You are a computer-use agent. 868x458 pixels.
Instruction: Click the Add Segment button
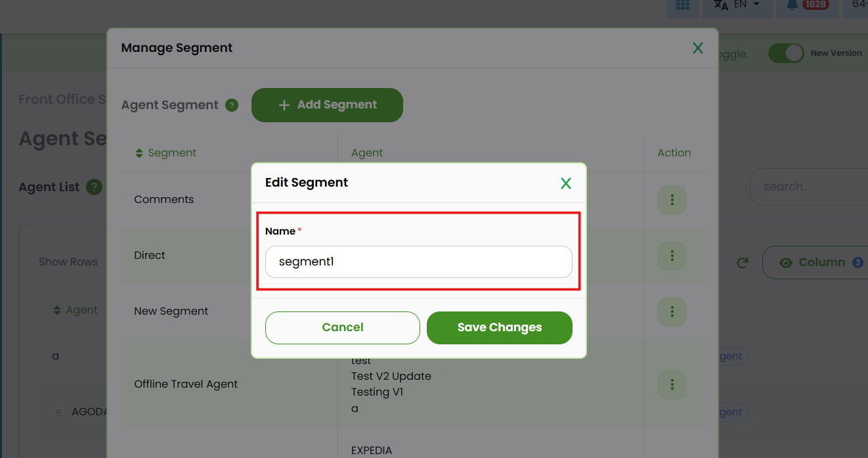[x=327, y=105]
